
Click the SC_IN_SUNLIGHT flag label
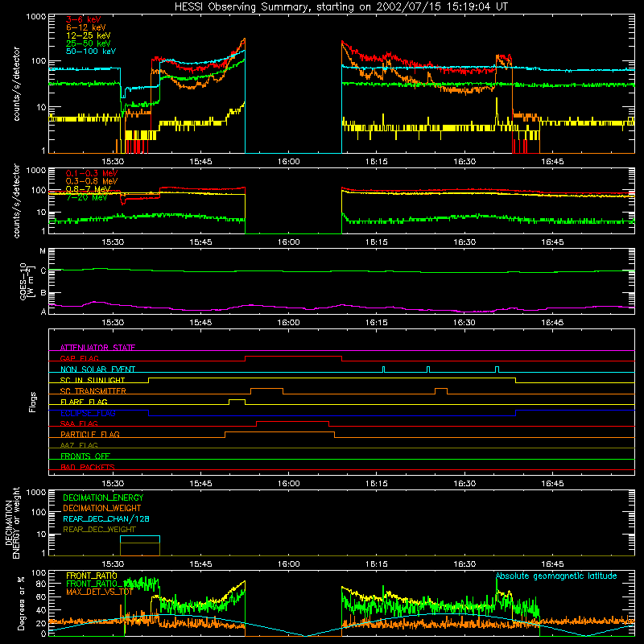(93, 380)
